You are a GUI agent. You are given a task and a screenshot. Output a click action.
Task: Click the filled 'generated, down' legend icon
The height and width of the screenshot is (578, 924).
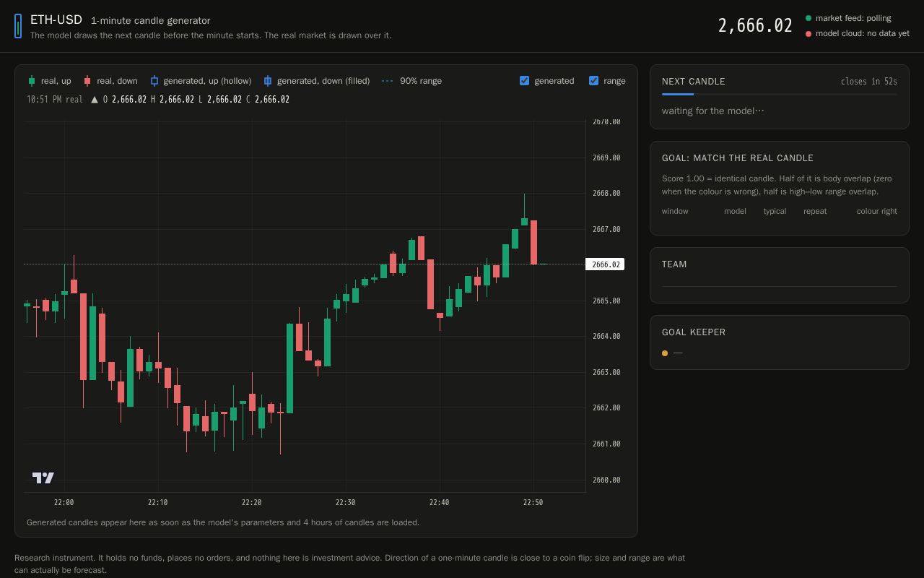coord(268,81)
